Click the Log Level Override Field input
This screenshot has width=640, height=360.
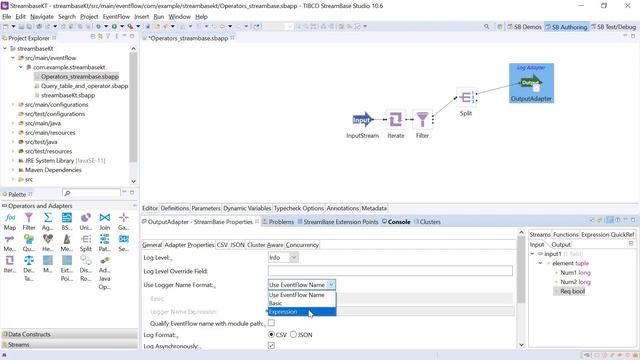[390, 271]
